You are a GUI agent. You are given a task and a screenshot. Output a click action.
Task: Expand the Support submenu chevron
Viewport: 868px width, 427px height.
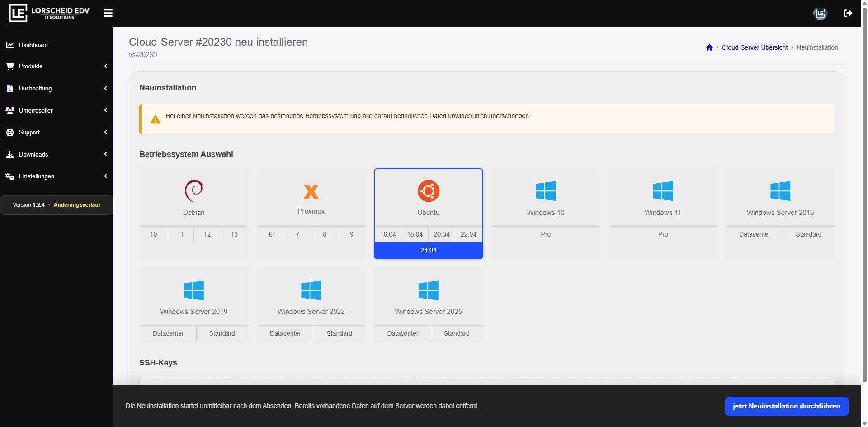(x=106, y=132)
